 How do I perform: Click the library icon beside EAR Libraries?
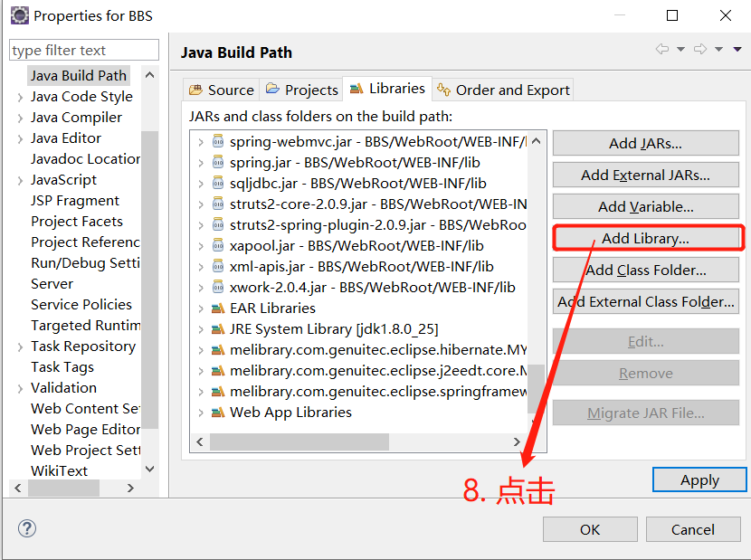[x=218, y=308]
